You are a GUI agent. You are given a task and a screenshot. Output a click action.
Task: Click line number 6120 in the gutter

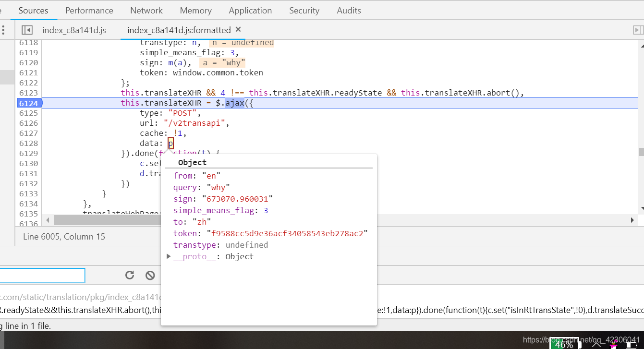tap(28, 62)
